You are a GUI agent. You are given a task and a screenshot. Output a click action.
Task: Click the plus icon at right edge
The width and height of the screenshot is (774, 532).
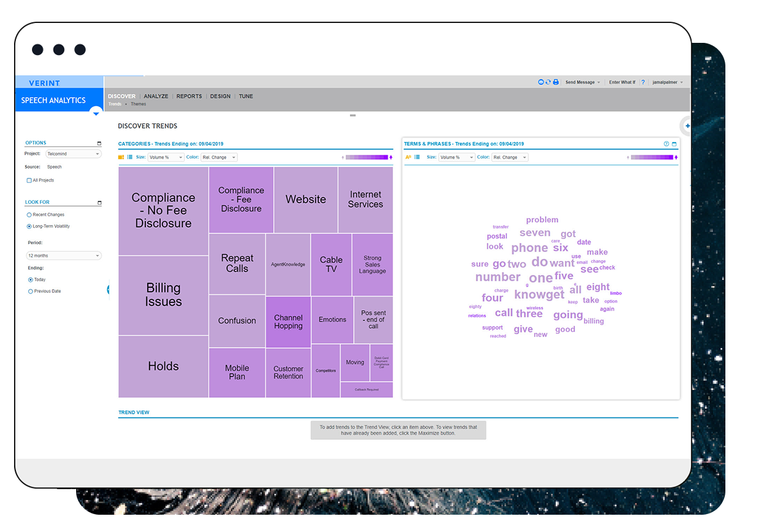[687, 126]
